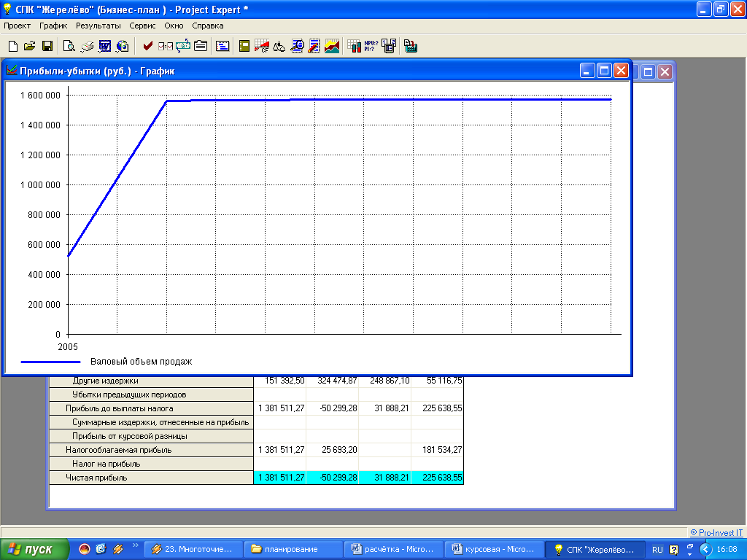
Task: Select the Прибыль от курсовой разницы row
Action: [x=152, y=436]
